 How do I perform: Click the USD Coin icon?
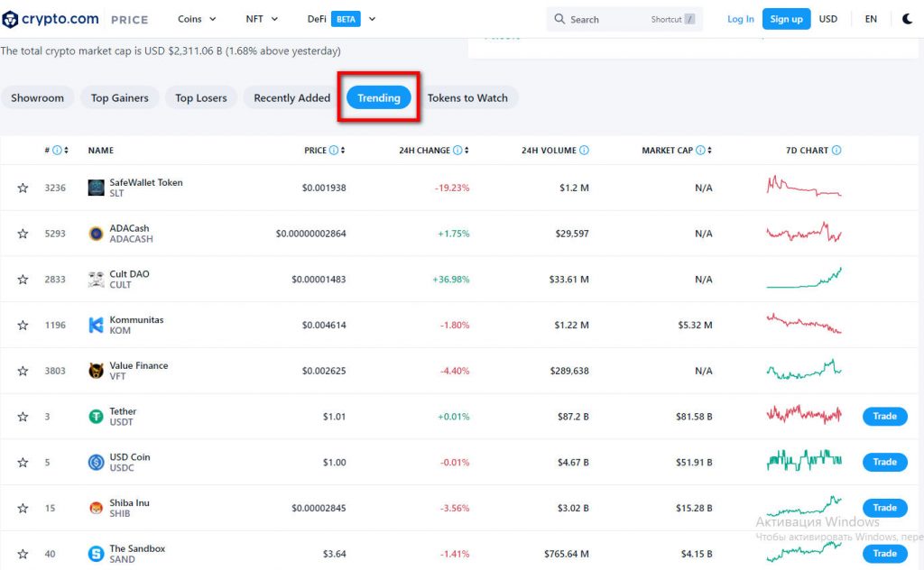pyautogui.click(x=96, y=463)
